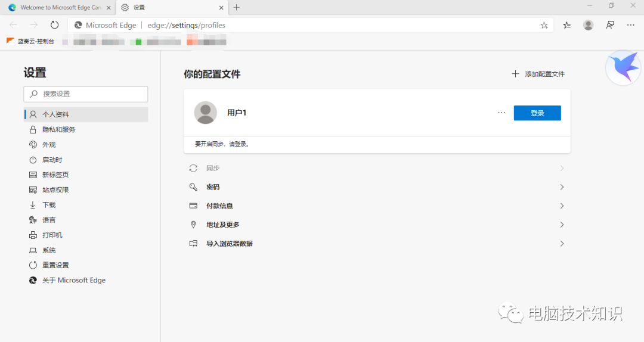Click the blue 登录 sign-in button

[x=537, y=113]
